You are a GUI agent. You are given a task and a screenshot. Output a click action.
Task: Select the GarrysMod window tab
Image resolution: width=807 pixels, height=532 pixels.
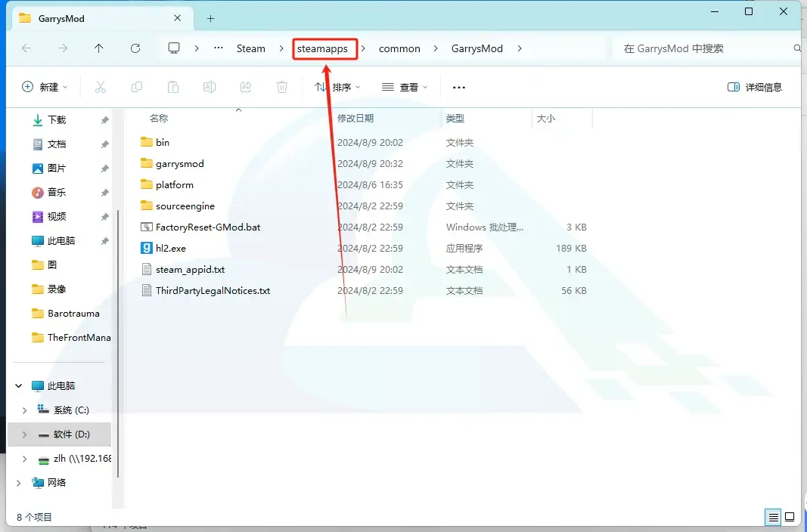point(101,18)
